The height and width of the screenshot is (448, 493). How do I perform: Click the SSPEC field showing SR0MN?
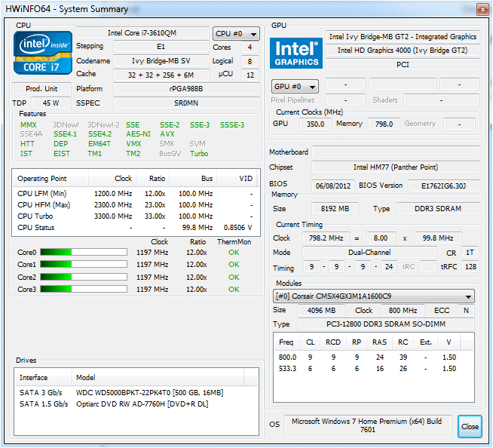coord(186,103)
